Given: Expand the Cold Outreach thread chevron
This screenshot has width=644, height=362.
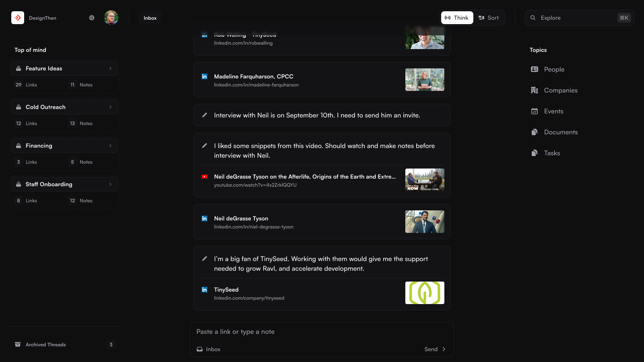Looking at the screenshot, I should coord(110,107).
